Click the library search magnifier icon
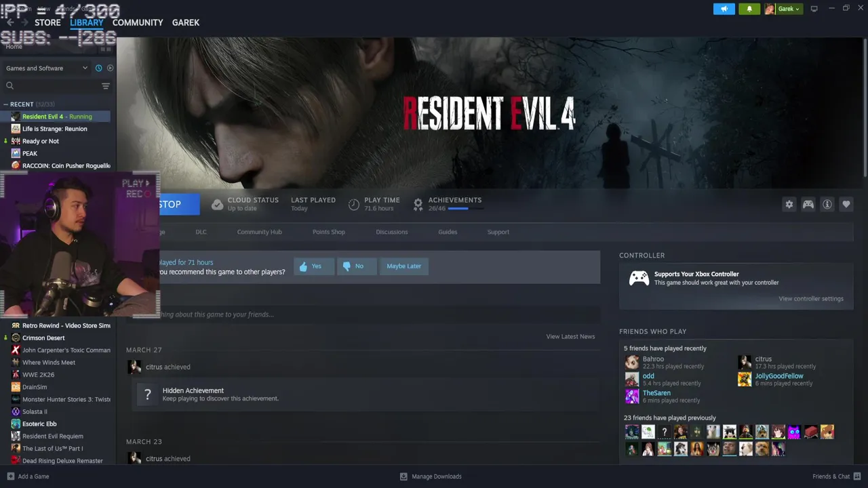The width and height of the screenshot is (868, 488). (9, 85)
